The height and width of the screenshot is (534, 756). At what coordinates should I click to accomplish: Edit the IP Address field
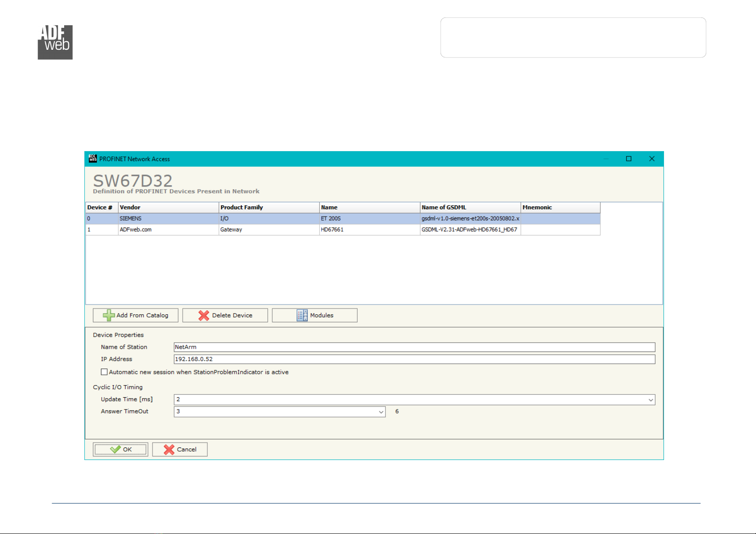pos(414,359)
